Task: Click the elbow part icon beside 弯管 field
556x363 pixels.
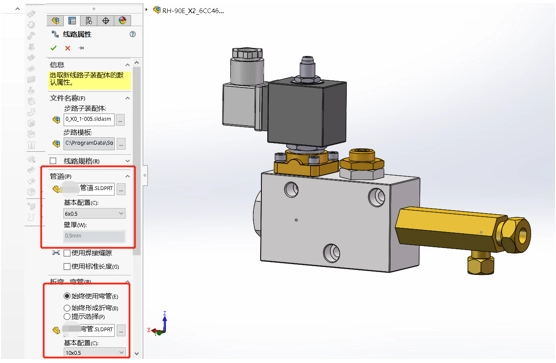Action: coord(56,330)
